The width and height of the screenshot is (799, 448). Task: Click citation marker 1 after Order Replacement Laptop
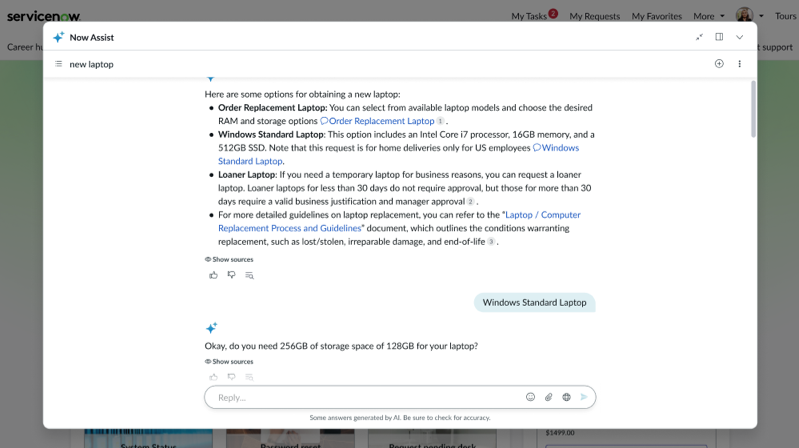440,121
